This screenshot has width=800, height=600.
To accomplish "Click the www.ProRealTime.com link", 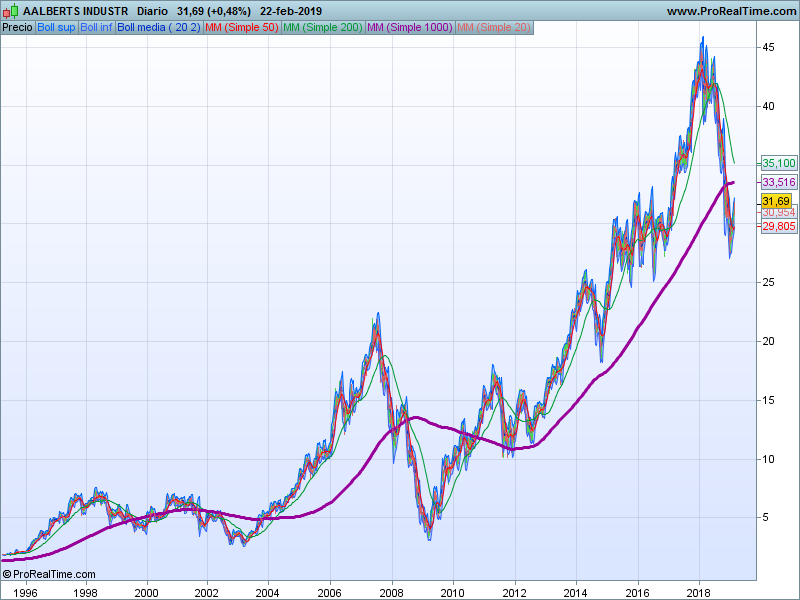I will [731, 11].
